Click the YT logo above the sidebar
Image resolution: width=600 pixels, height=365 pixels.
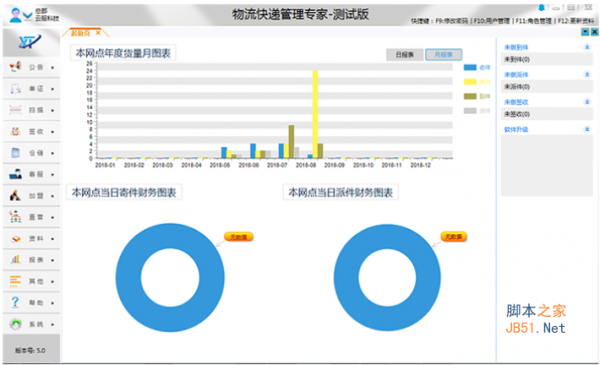tap(30, 41)
